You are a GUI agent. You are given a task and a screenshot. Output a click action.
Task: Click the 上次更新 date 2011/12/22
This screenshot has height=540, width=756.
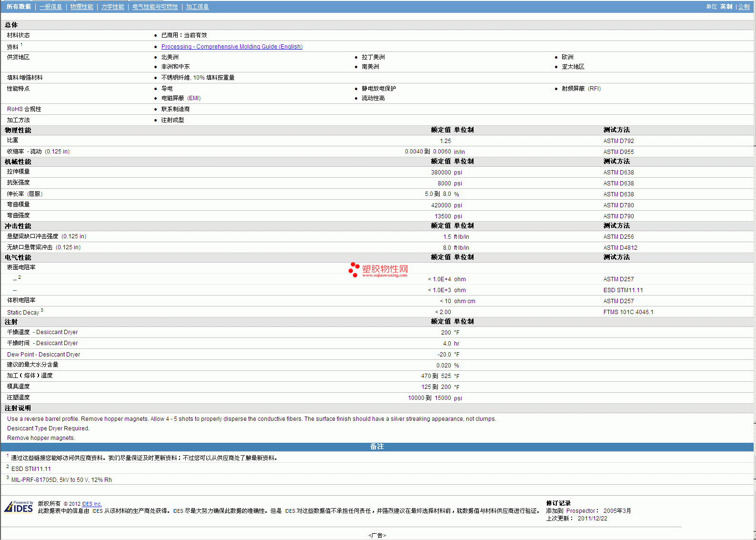tap(593, 519)
